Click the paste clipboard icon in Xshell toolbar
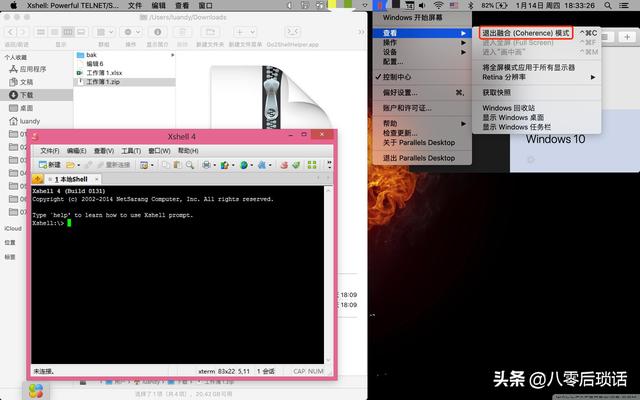 click(x=177, y=165)
